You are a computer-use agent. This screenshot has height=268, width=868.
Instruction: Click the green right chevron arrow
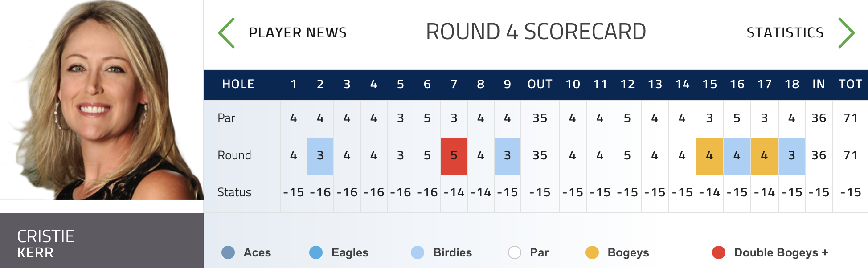(846, 33)
